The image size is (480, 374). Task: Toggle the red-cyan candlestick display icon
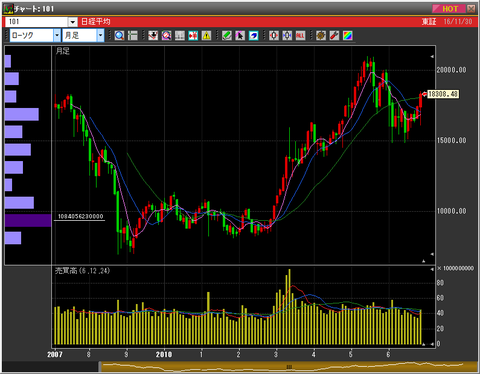(193, 36)
